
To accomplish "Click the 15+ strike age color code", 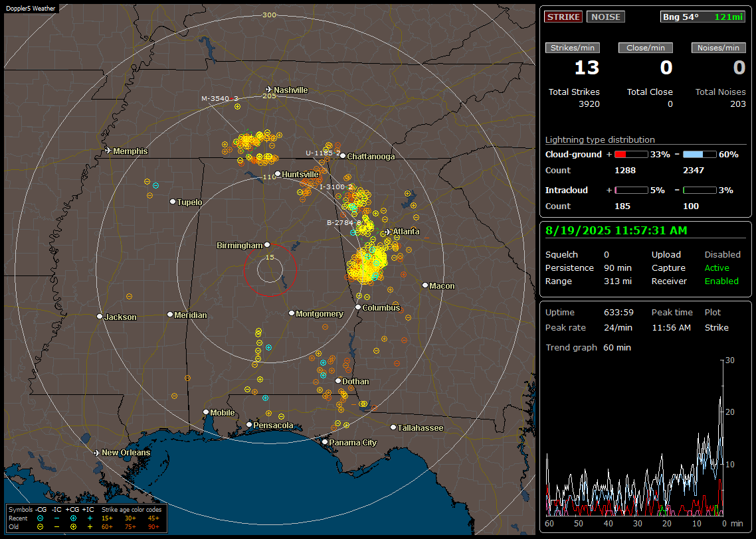I will pos(107,518).
